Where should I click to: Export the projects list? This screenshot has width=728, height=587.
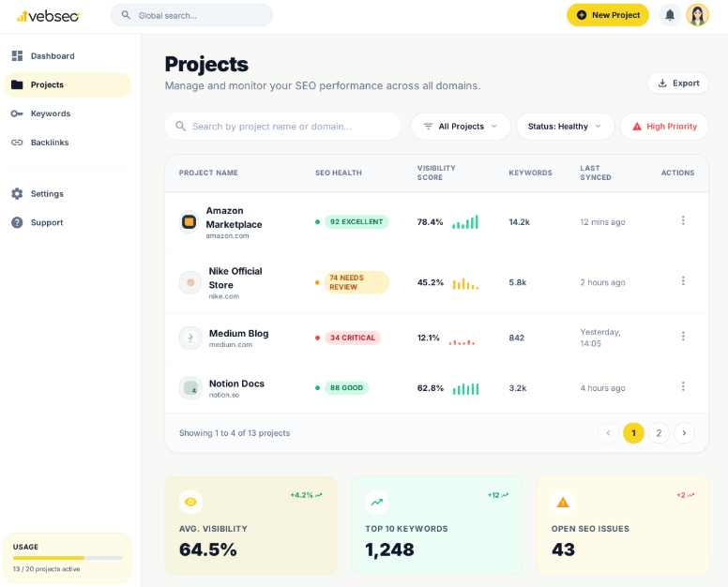678,83
